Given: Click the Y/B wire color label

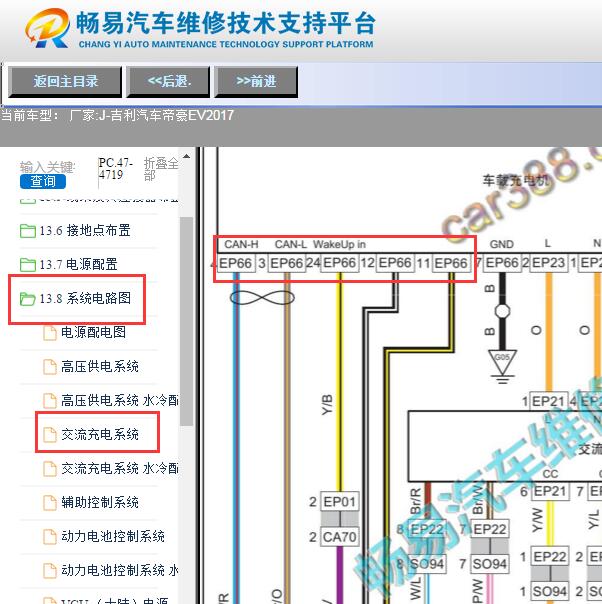Looking at the screenshot, I should pos(327,404).
